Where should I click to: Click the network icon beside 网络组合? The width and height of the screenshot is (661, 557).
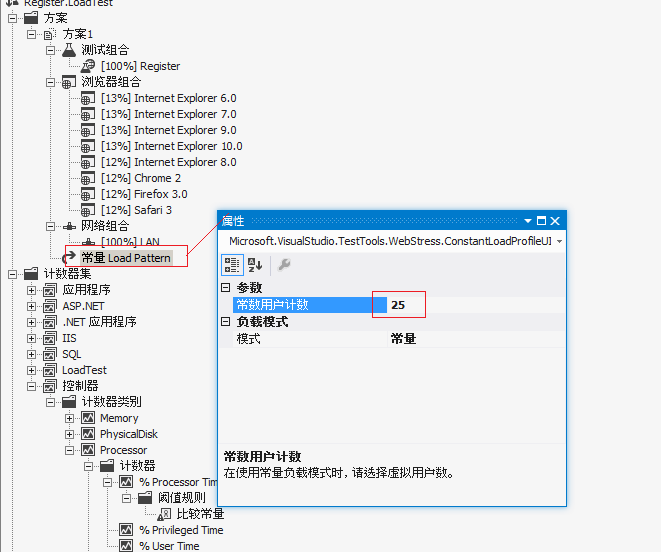tap(69, 226)
